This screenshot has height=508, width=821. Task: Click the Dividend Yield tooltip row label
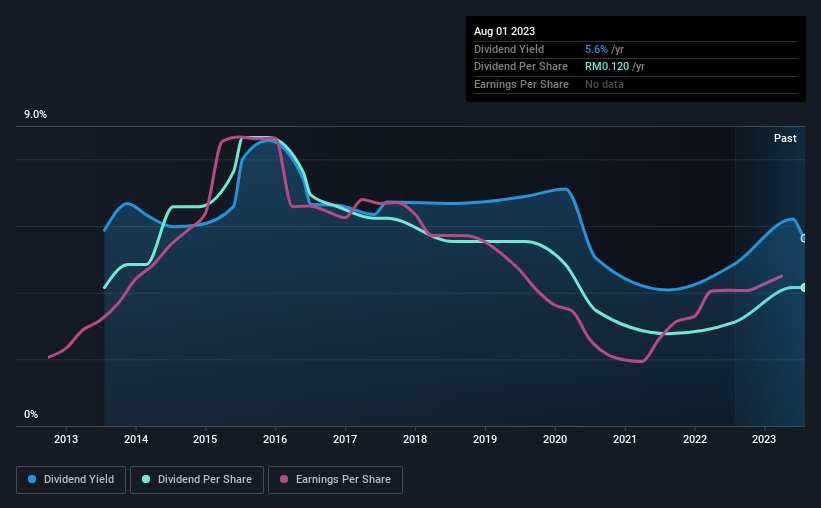click(x=509, y=49)
